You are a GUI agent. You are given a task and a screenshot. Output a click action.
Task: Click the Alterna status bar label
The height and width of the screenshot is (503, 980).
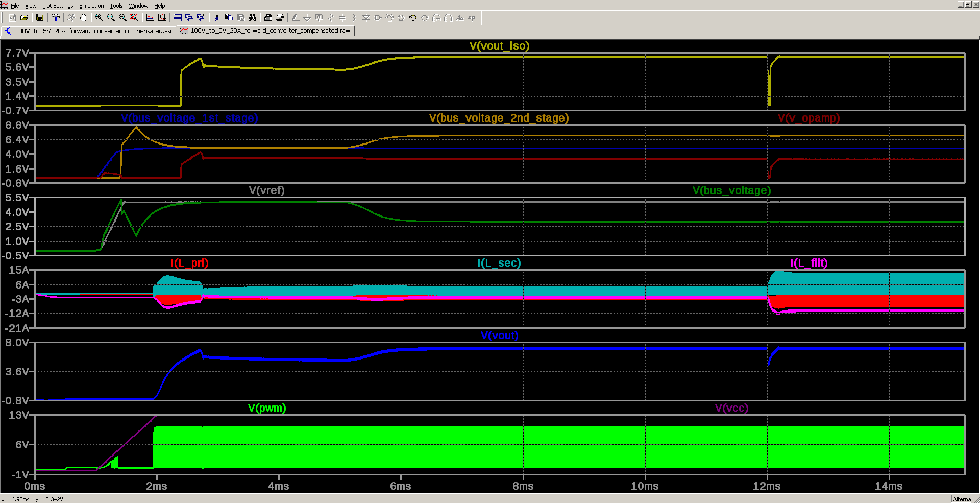962,499
